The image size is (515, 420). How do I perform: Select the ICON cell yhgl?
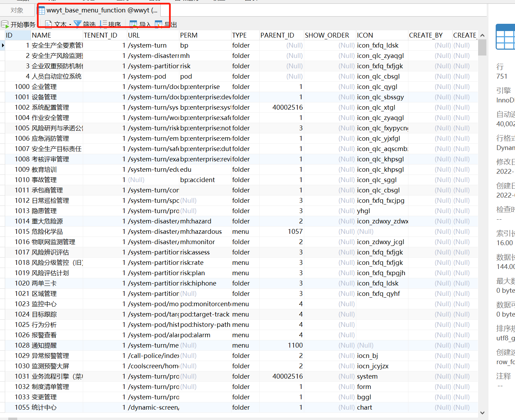pos(382,211)
